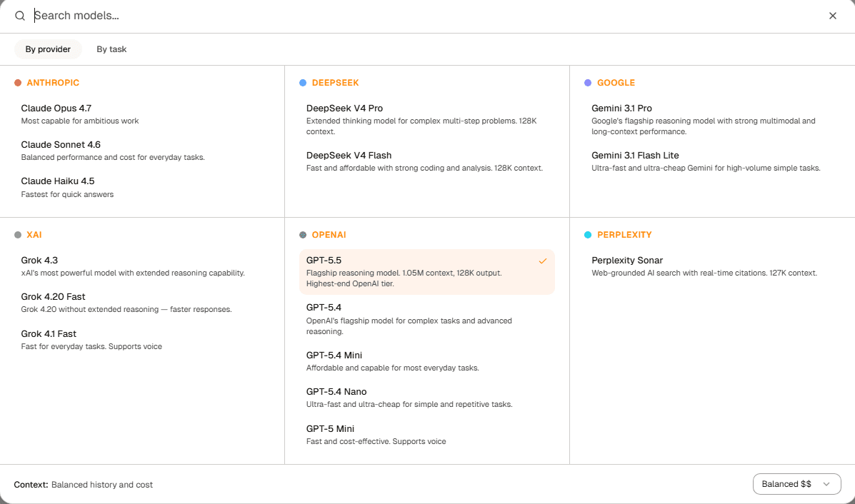Click 'Ultra-fast and ultra-cheap Gemini' description
Viewport: 855px width, 504px height.
point(706,168)
